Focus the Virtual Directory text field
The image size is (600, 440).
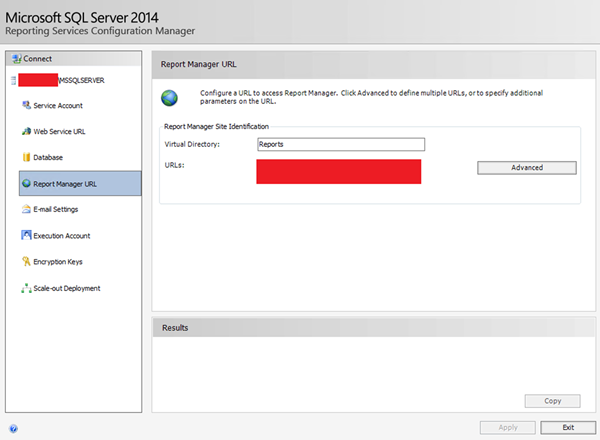(340, 144)
